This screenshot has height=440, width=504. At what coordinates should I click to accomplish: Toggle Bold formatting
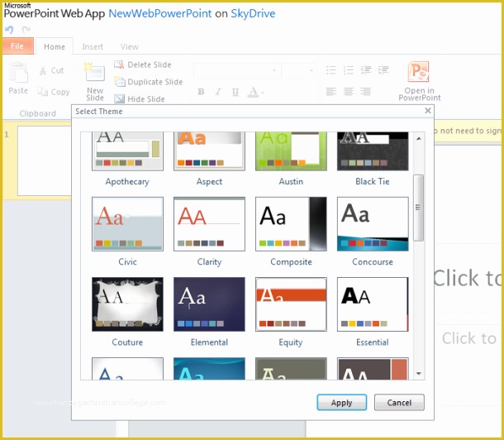coord(202,92)
